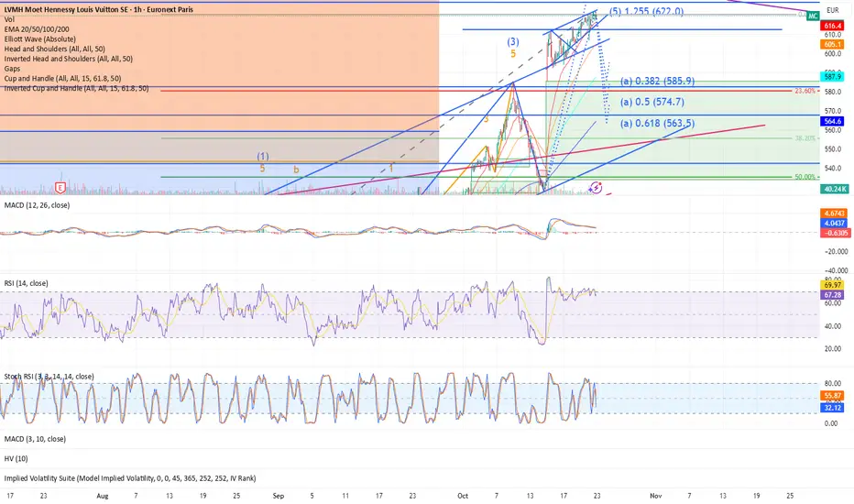Select the blue (1) wave label
Screen dimensions: 854x504
pos(262,157)
